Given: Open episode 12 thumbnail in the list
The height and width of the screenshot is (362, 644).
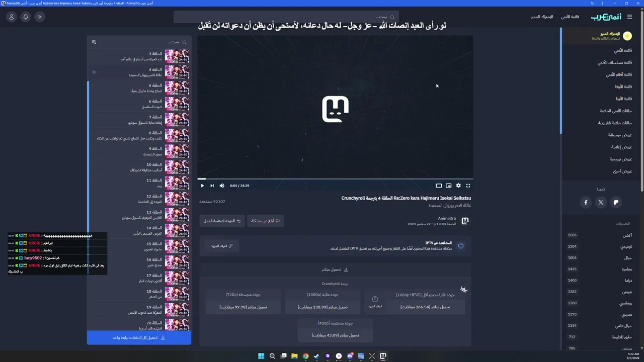Looking at the screenshot, I should 177,199.
